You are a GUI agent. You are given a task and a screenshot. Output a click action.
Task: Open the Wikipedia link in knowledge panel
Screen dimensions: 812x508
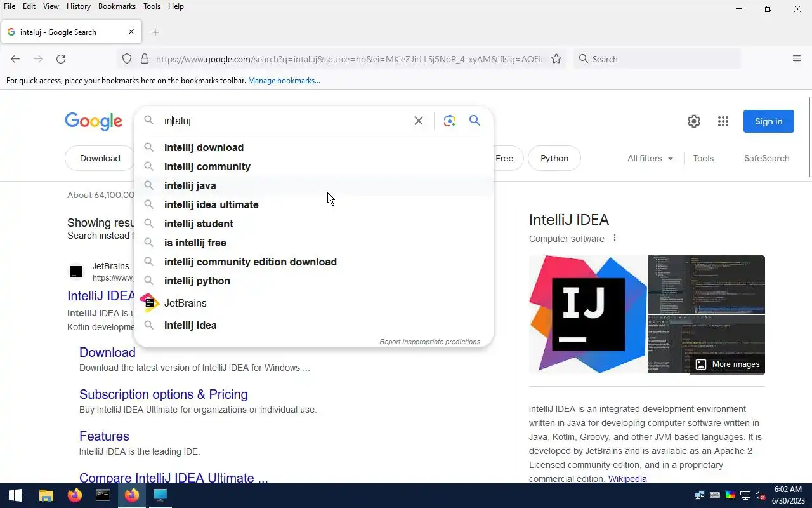(627, 479)
